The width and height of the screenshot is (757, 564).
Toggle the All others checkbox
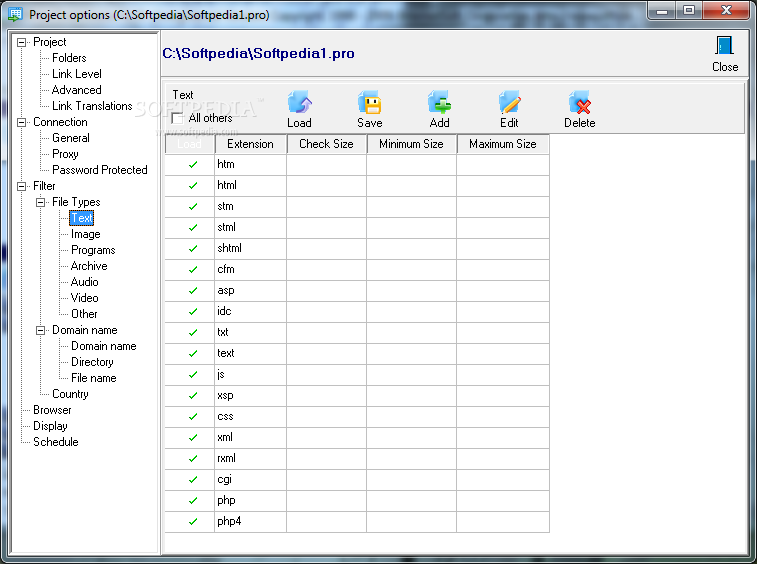coord(178,118)
